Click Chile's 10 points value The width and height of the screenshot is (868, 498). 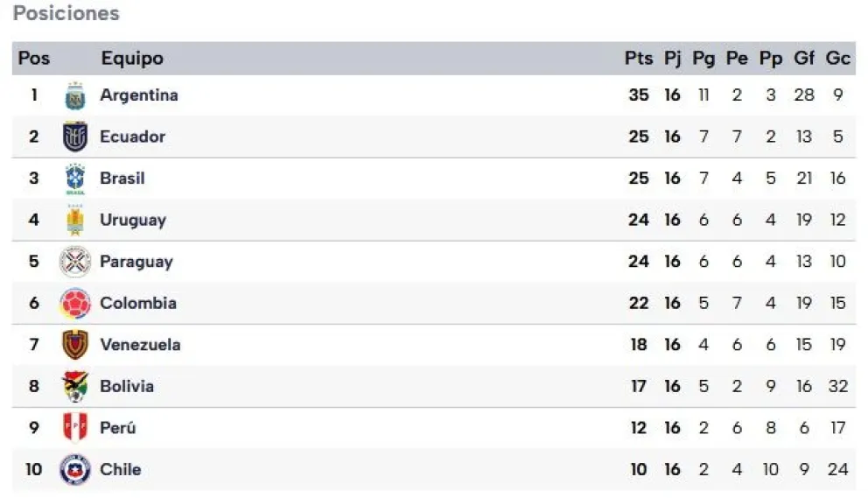(x=639, y=469)
